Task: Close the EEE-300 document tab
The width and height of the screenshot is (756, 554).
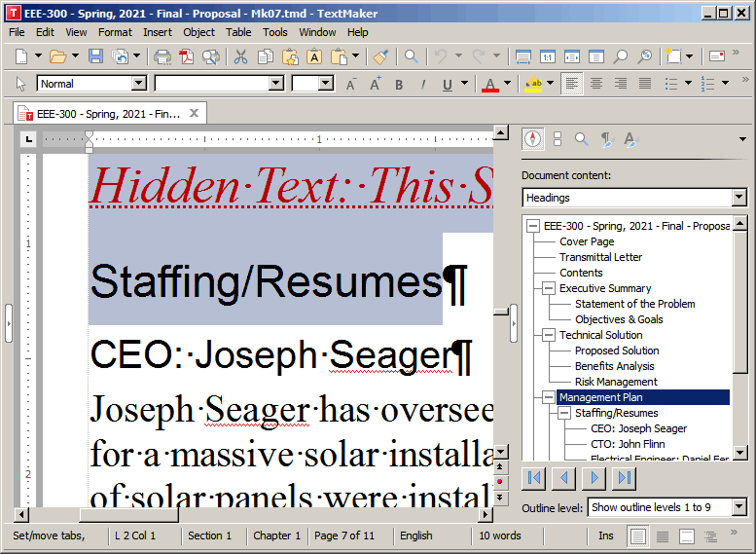Action: [195, 114]
